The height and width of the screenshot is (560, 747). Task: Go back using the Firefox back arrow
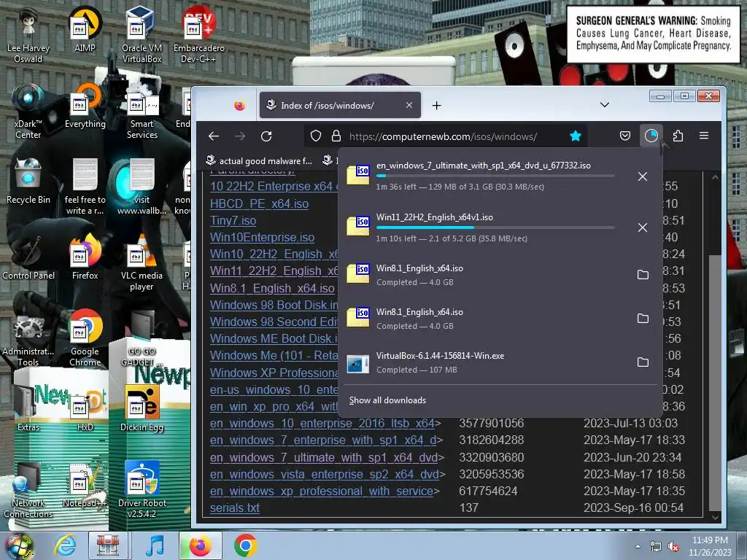(x=214, y=136)
